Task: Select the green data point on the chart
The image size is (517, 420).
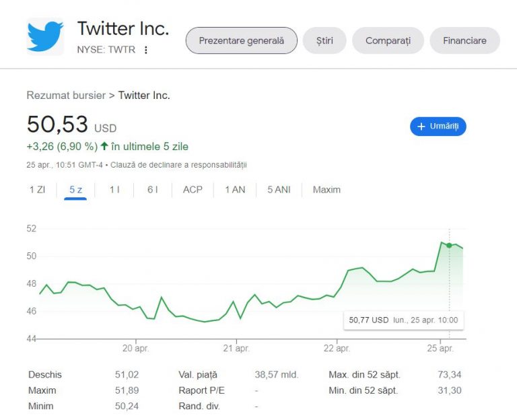Action: tap(449, 245)
